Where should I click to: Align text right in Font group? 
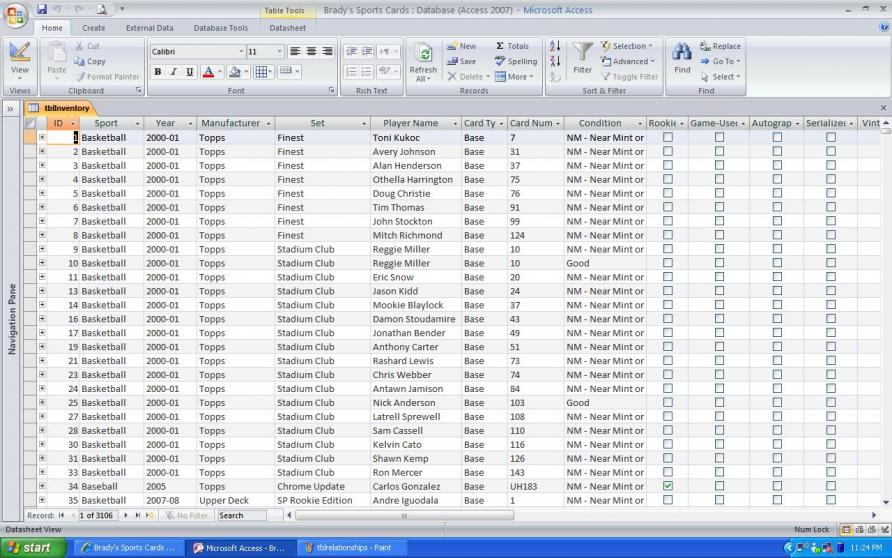[327, 52]
